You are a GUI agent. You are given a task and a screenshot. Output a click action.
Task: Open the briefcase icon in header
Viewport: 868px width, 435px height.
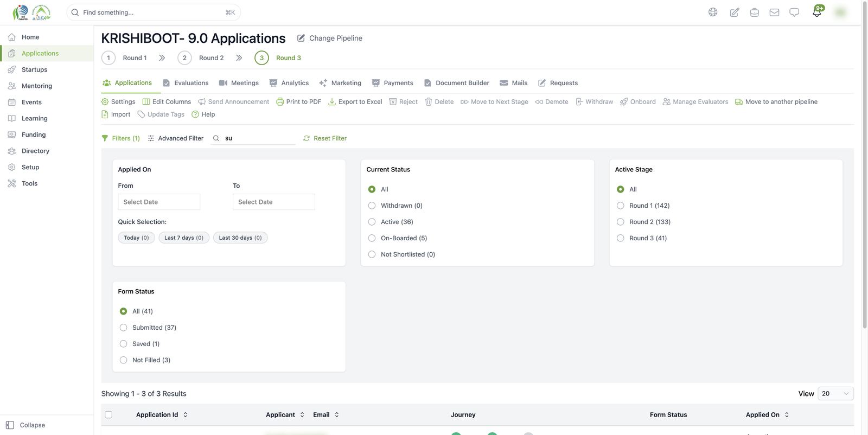tap(754, 12)
